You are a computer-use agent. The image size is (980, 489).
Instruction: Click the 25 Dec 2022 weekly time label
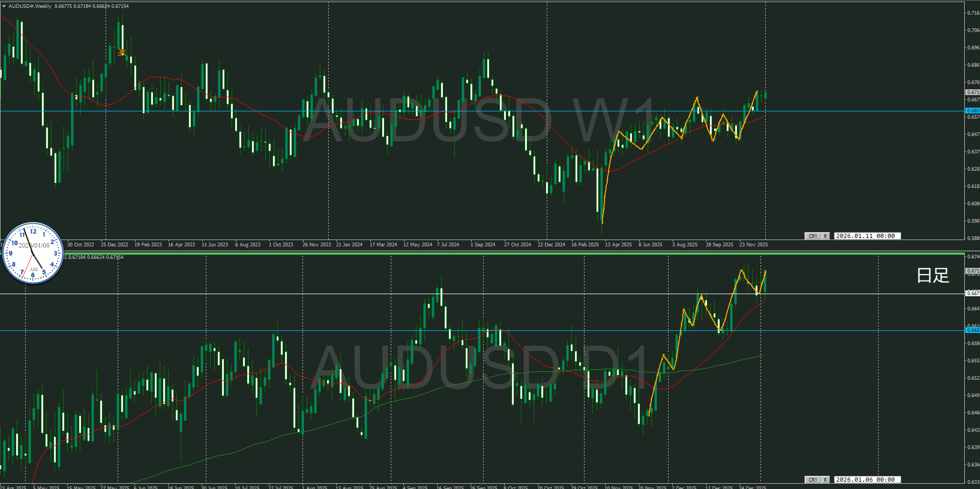[114, 245]
